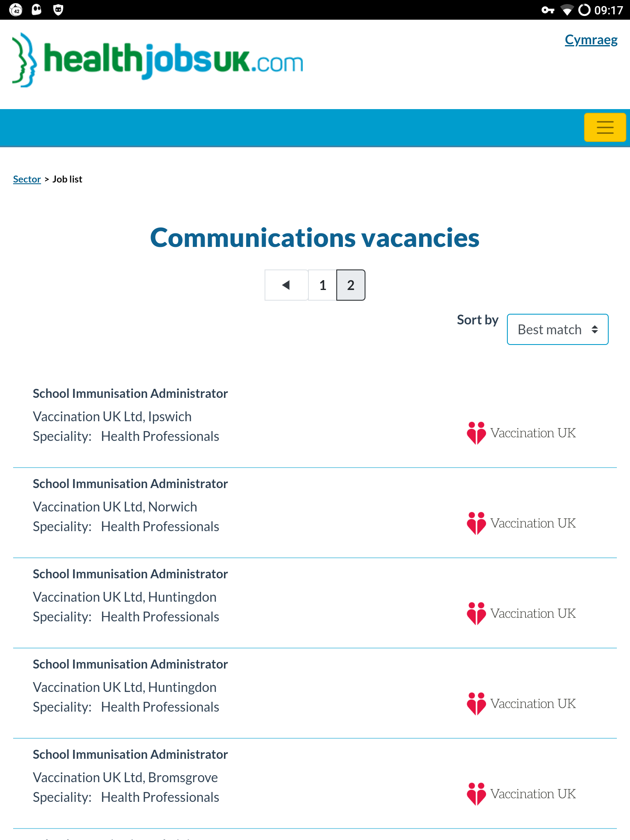The height and width of the screenshot is (840, 630).
Task: Tap the VPN key status icon
Action: [548, 10]
